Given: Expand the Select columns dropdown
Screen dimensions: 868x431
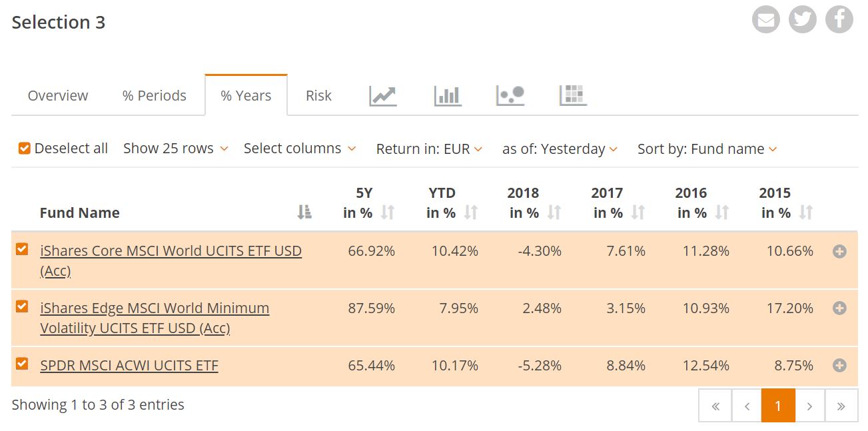Looking at the screenshot, I should (299, 149).
